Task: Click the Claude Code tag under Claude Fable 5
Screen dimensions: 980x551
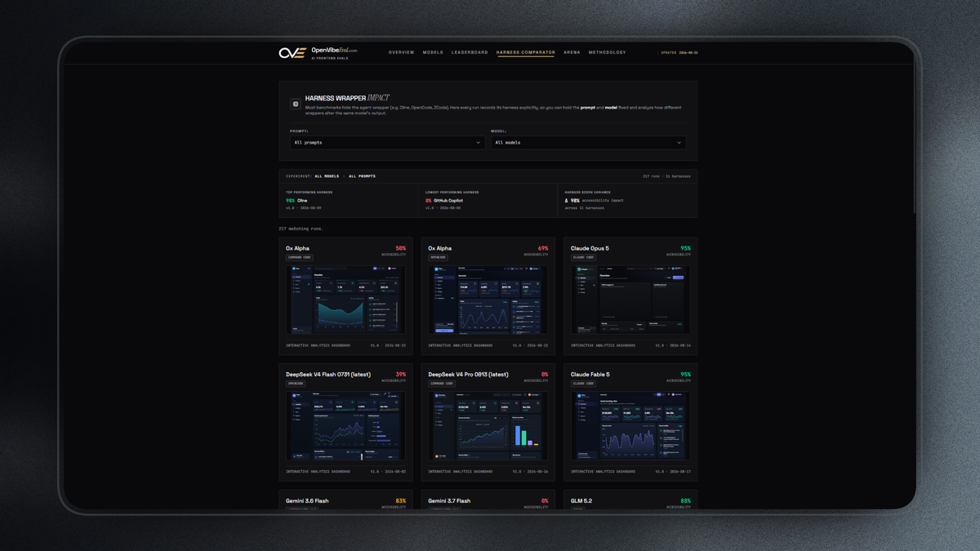Action: coord(584,384)
